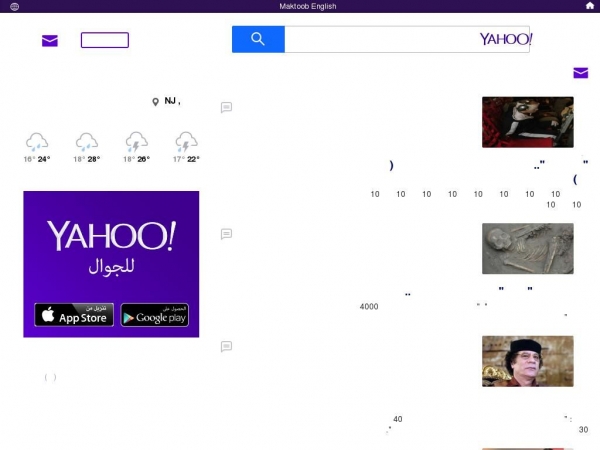Select the 17° 22° thunderstorm forecast icon
Image resolution: width=600 pixels, height=450 pixels.
click(x=186, y=142)
